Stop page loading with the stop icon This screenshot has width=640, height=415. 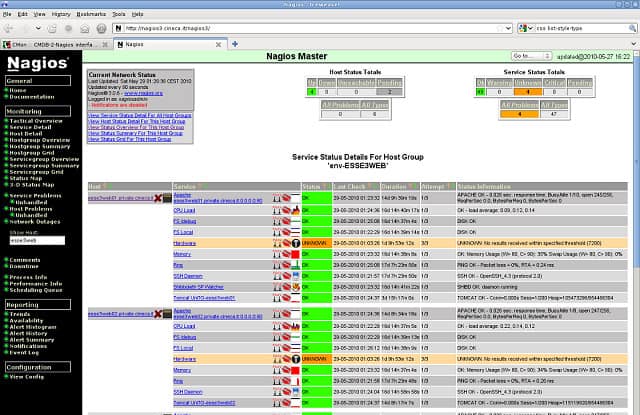[x=68, y=29]
